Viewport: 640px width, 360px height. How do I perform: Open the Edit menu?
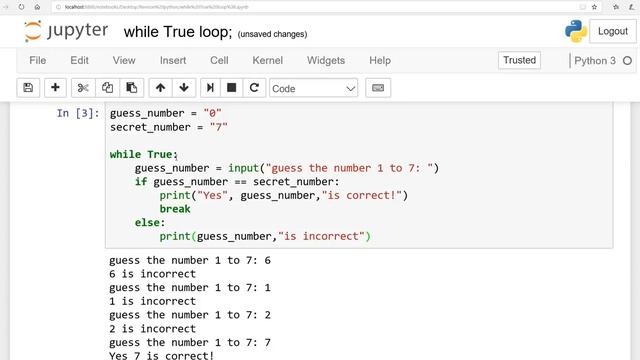coord(79,60)
